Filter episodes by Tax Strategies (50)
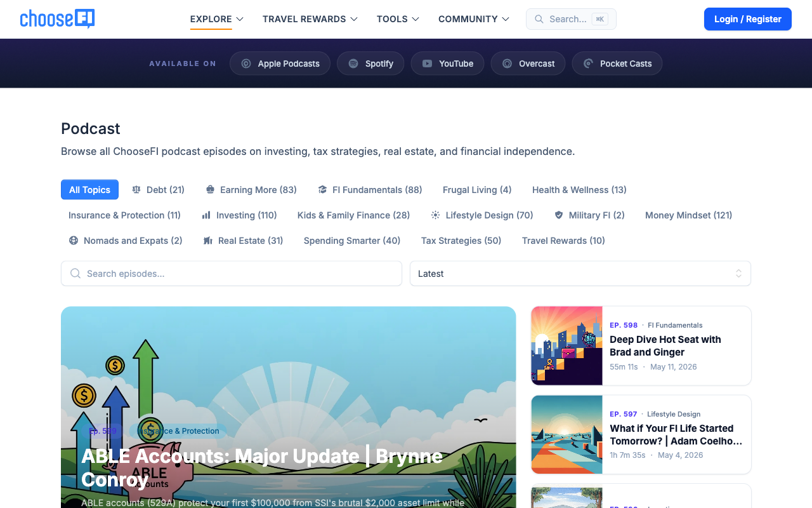 461,241
